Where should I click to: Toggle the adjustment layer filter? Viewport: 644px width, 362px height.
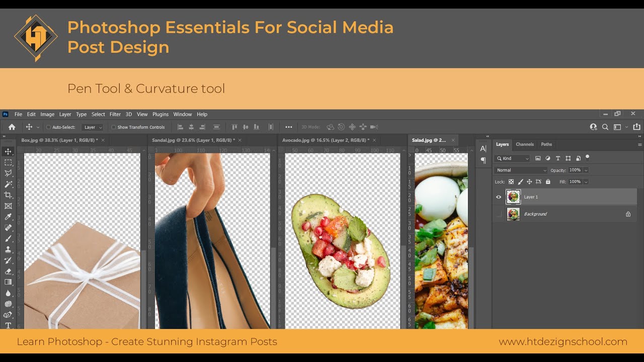548,158
